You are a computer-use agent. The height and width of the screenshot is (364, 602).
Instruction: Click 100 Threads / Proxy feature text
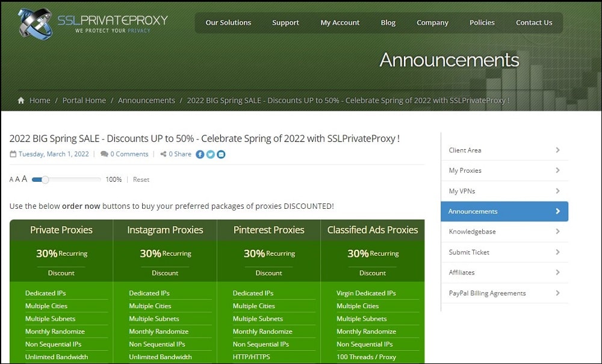[x=366, y=357]
